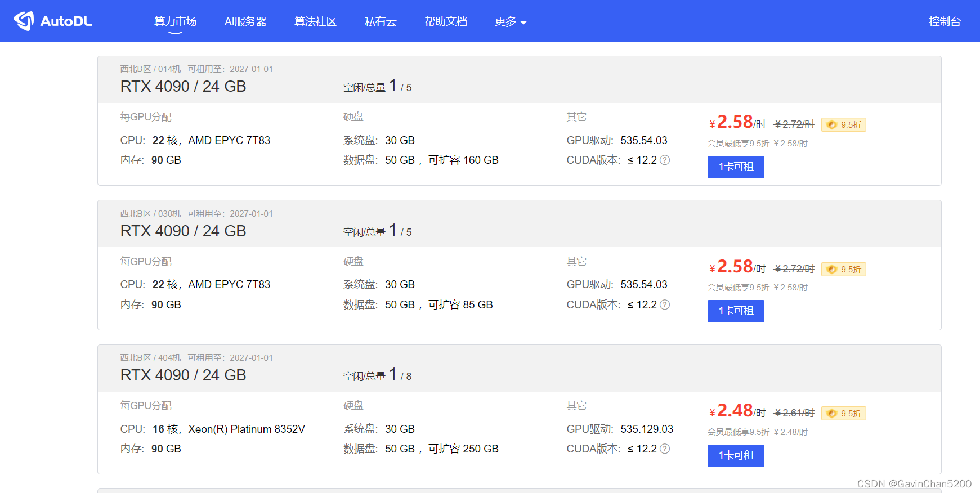
Task: Click the 9.5折 member badge on 014机
Action: pyautogui.click(x=843, y=124)
